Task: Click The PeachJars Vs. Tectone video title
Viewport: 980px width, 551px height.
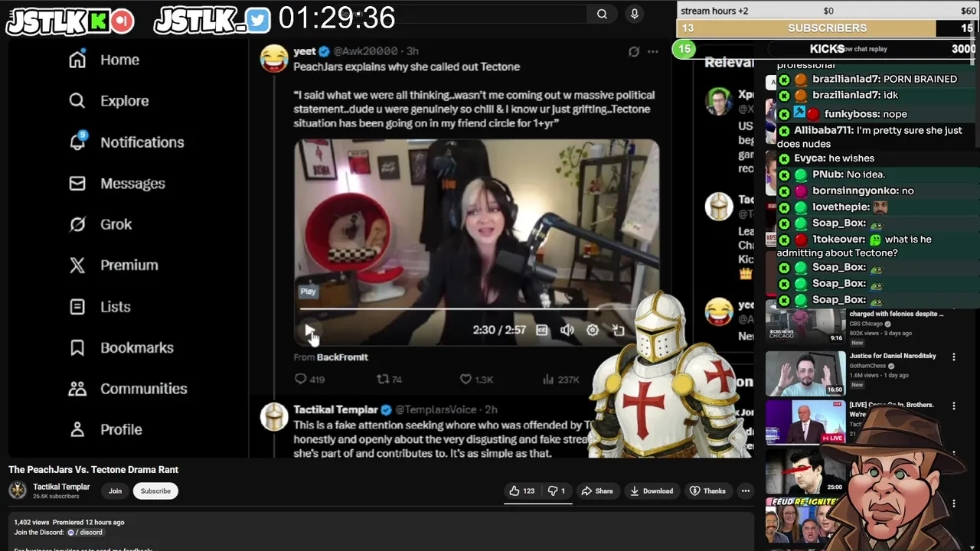Action: [x=93, y=469]
